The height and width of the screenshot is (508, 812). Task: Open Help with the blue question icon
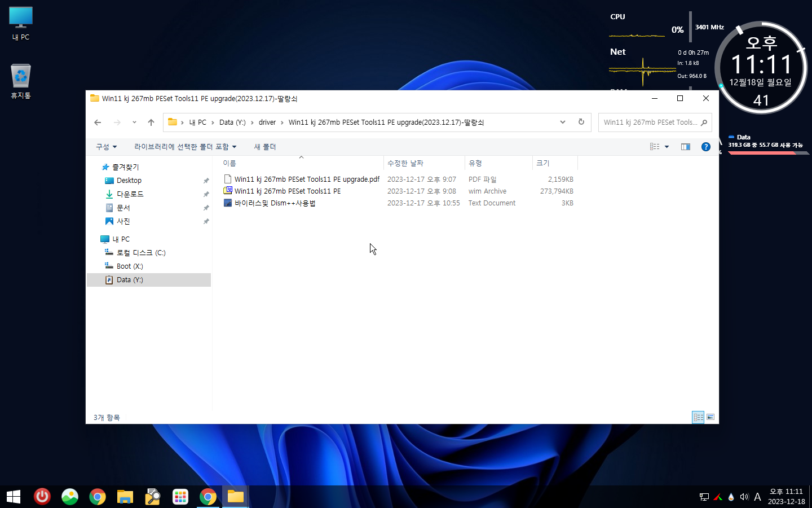coord(705,147)
